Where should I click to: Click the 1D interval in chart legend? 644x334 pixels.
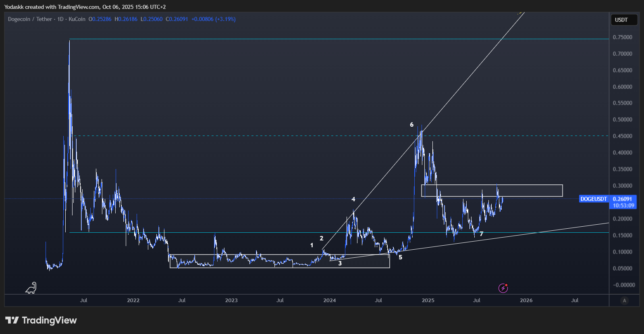(x=60, y=19)
